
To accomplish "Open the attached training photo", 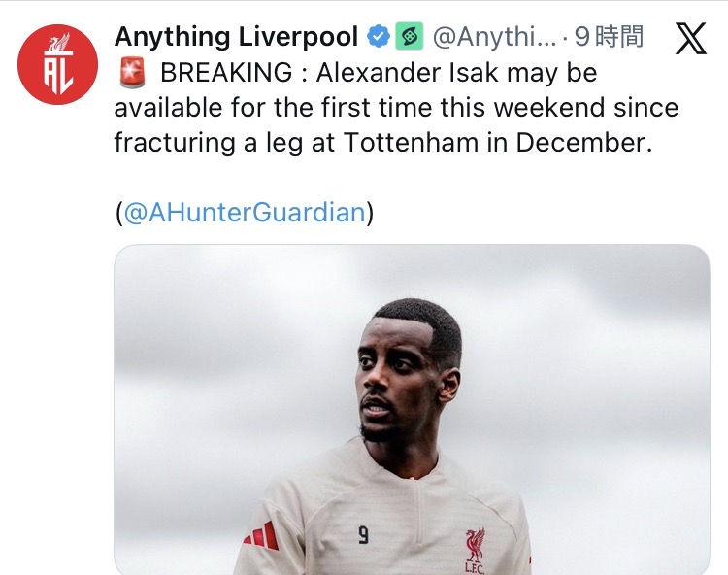I will point(412,408).
